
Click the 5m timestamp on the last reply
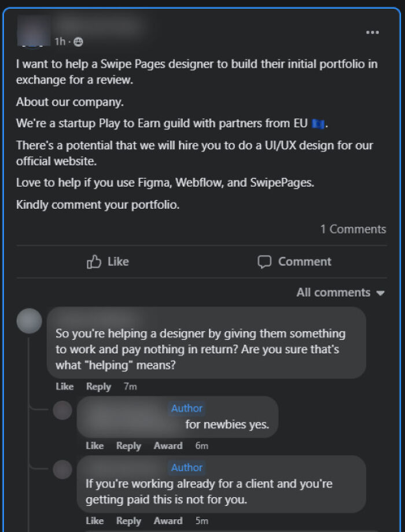[200, 521]
